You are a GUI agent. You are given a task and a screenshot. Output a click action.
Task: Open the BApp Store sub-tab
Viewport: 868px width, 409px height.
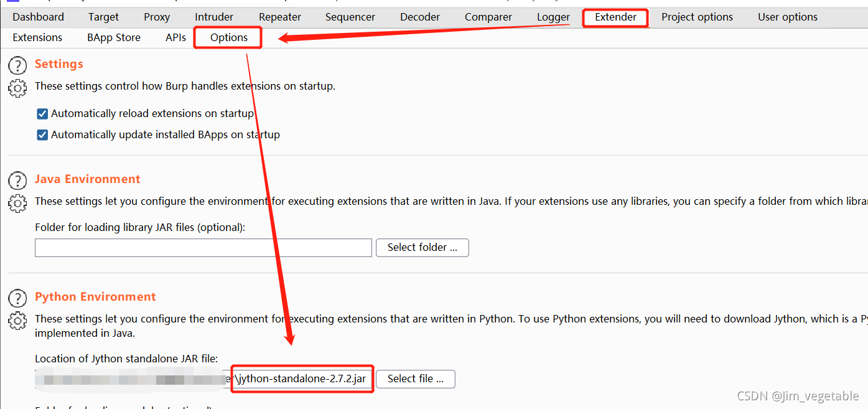coord(114,37)
